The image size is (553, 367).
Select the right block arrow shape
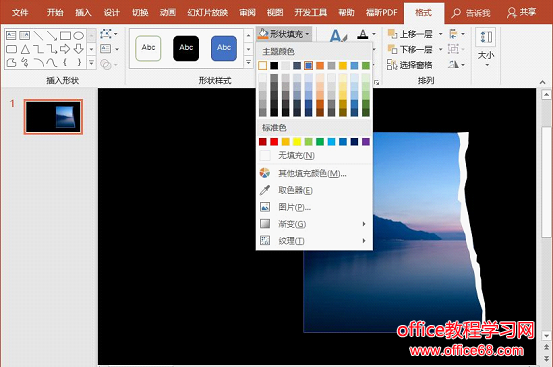65,49
